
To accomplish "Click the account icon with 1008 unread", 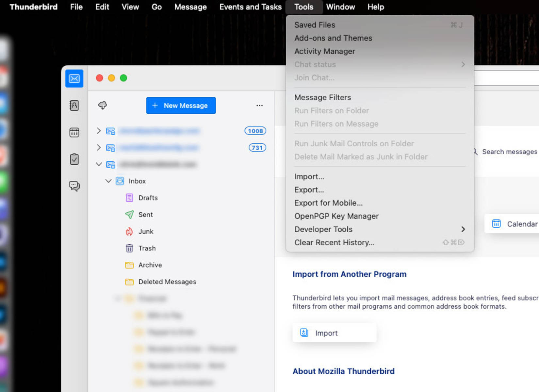I will tap(110, 131).
